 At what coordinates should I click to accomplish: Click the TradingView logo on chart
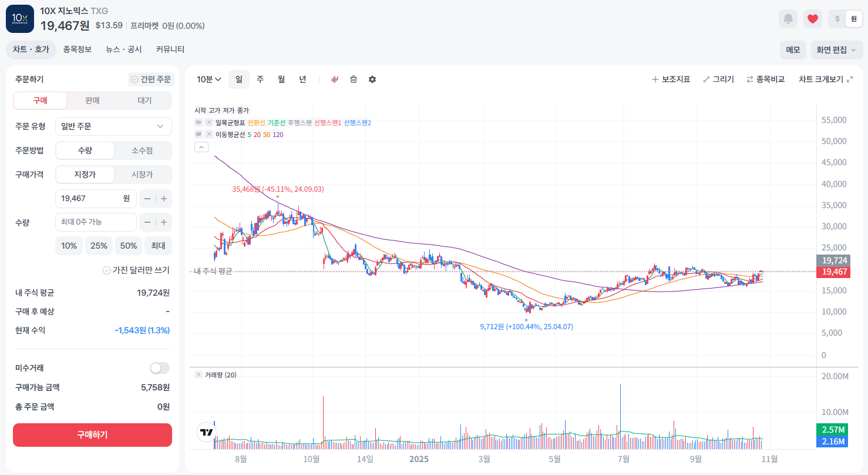[x=207, y=432]
